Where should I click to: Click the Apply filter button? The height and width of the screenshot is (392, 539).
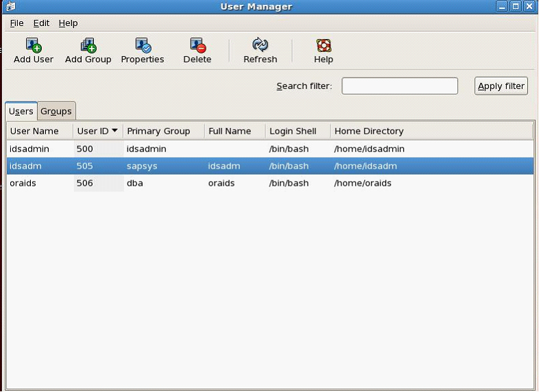click(501, 86)
